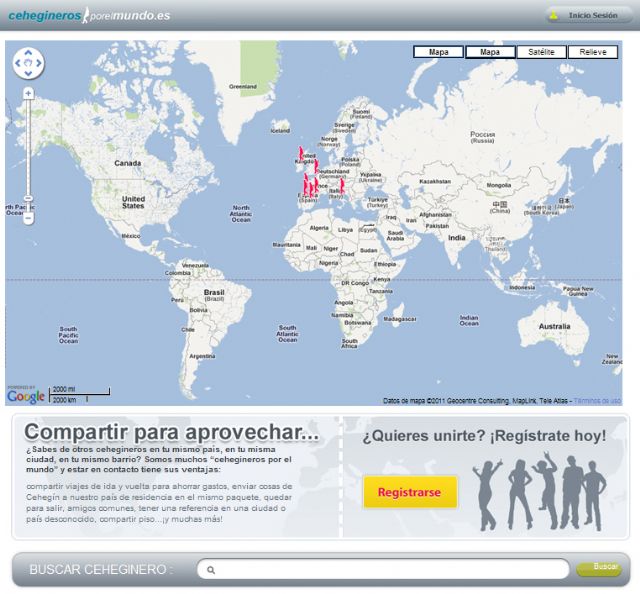This screenshot has width=640, height=594.
Task: Switch map to Relieve view
Action: (592, 52)
